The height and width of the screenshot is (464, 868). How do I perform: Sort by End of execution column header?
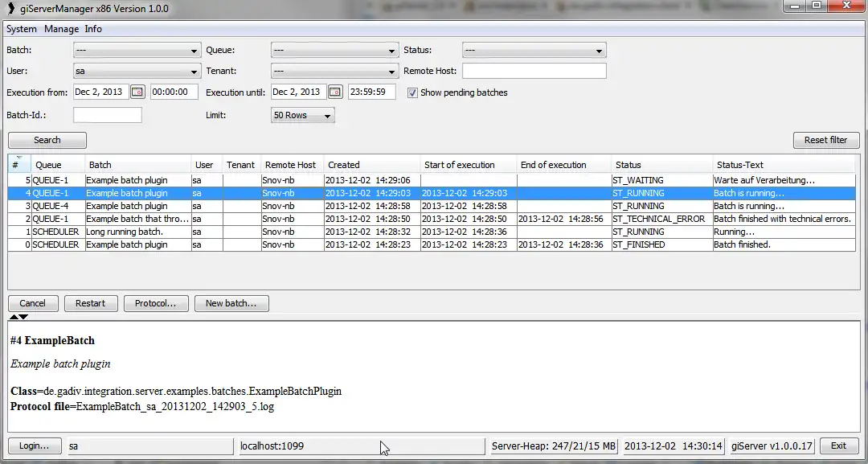(x=564, y=164)
